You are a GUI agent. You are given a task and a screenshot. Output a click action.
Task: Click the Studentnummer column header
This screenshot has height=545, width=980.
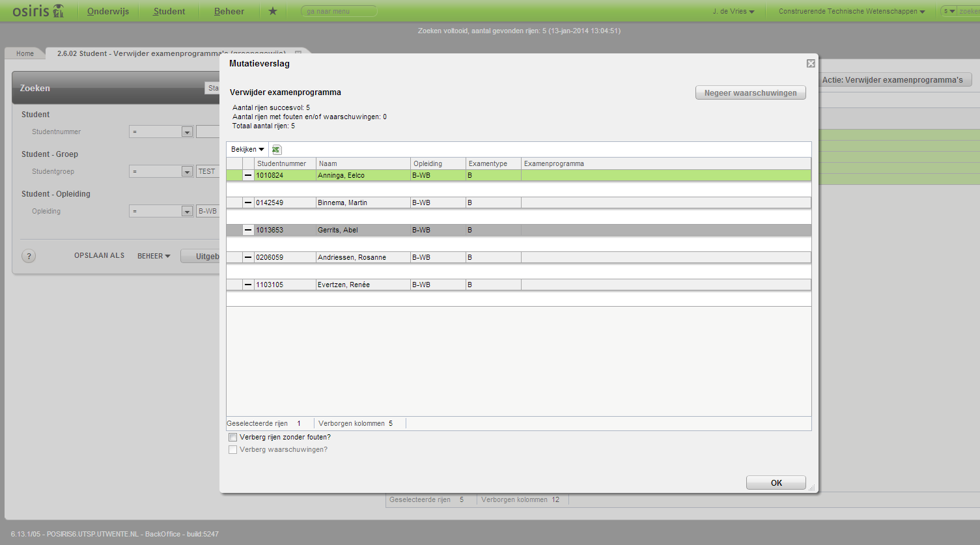(285, 163)
